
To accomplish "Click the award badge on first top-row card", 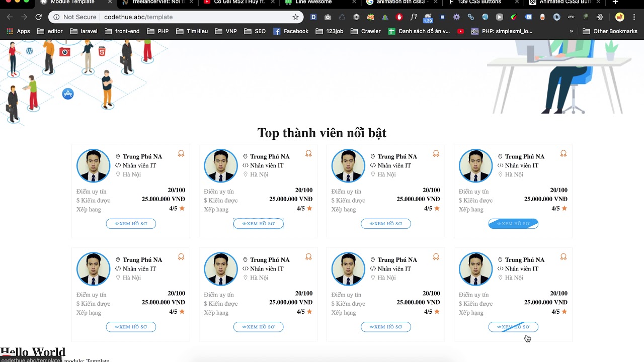I will pos(181,153).
